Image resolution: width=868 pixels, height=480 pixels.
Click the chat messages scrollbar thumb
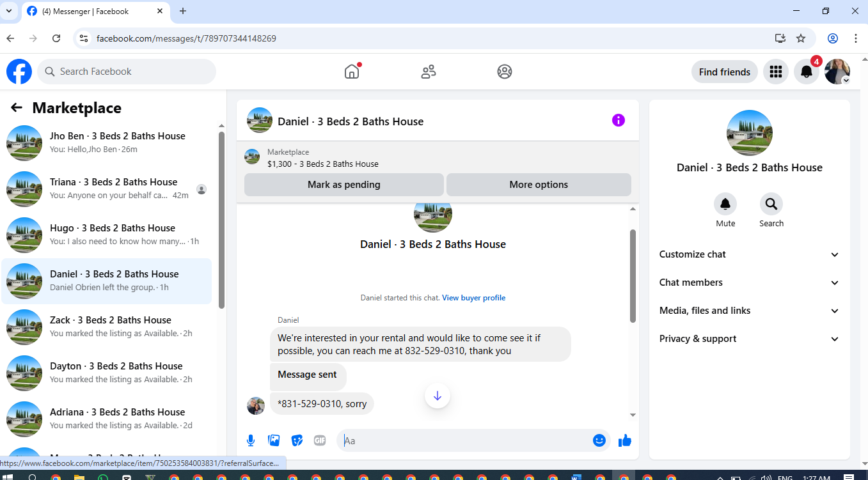click(633, 276)
